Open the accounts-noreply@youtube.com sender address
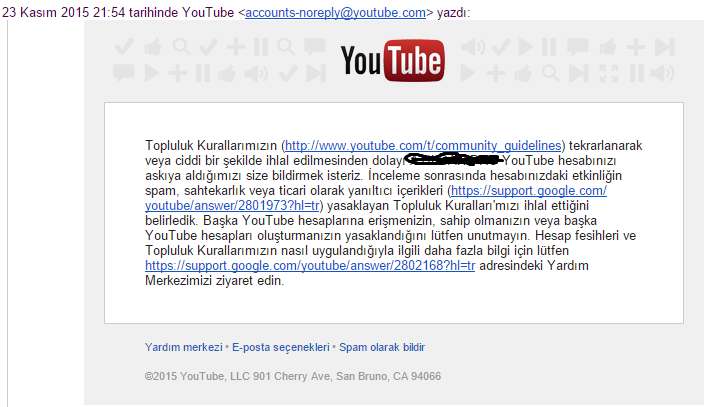 pyautogui.click(x=335, y=13)
